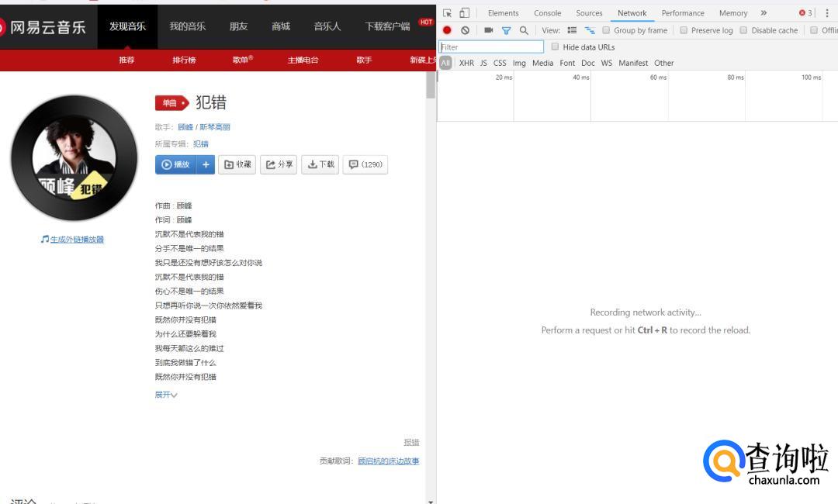
Task: Click the page's vertical scrollbar thumb
Action: pos(431,85)
